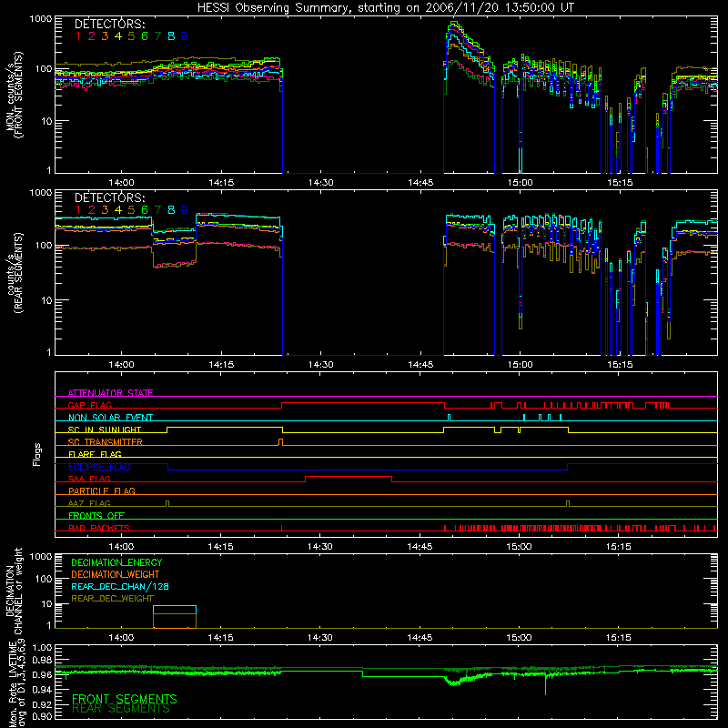Click 0.94 y-axis value of livetime panel

point(42,690)
